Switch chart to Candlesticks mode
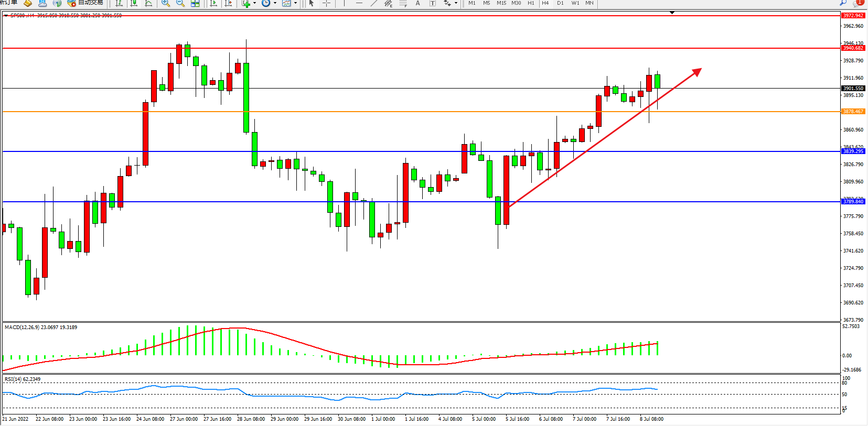868x426 pixels. [134, 3]
